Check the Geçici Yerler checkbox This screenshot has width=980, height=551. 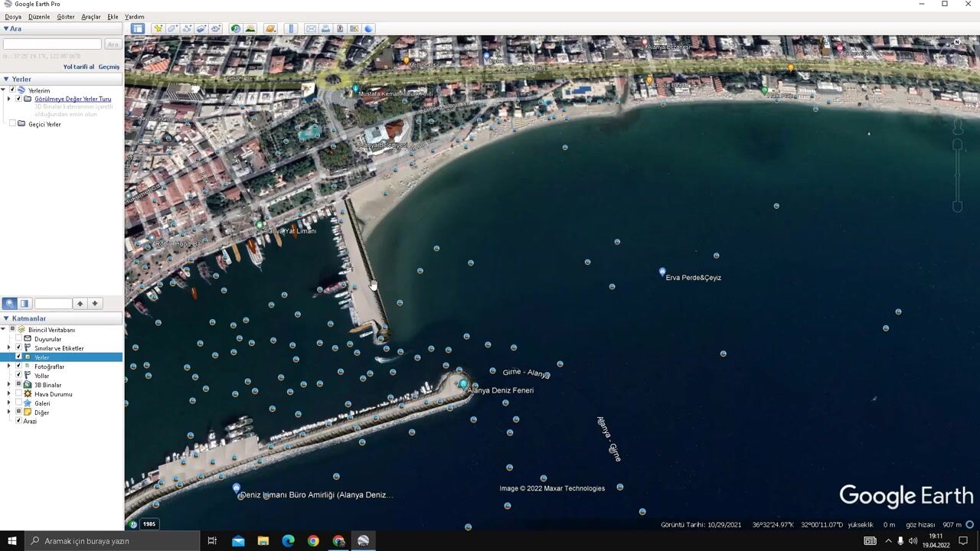12,124
